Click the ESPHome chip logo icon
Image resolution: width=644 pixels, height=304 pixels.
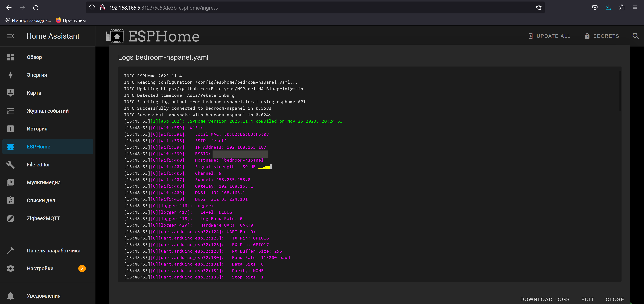point(115,36)
